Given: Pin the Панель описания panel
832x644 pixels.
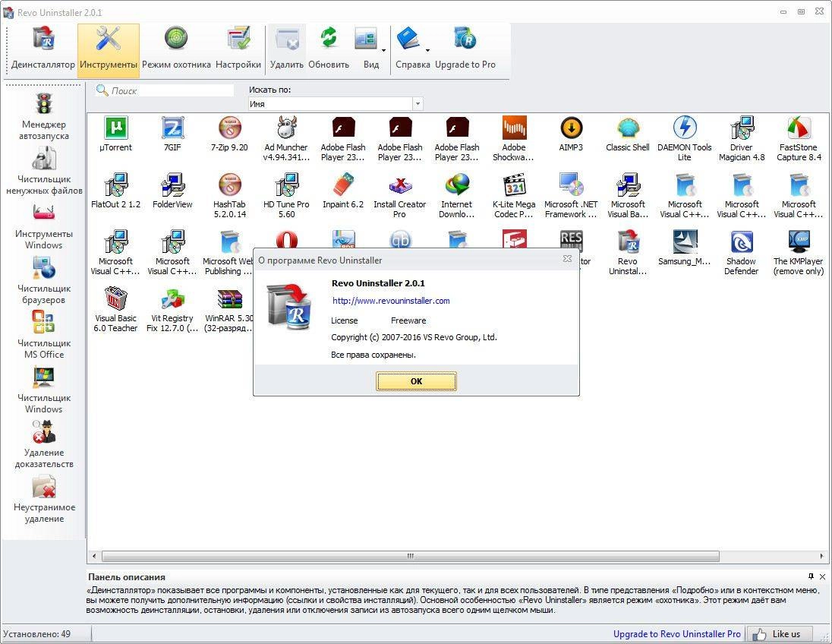Looking at the screenshot, I should pyautogui.click(x=811, y=576).
